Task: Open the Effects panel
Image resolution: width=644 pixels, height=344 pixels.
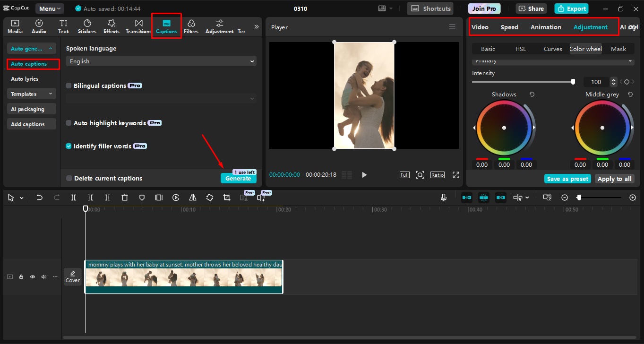Action: 112,26
